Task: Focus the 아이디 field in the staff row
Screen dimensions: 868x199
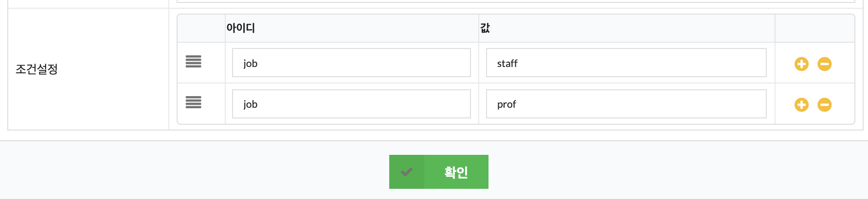Action: (x=351, y=63)
